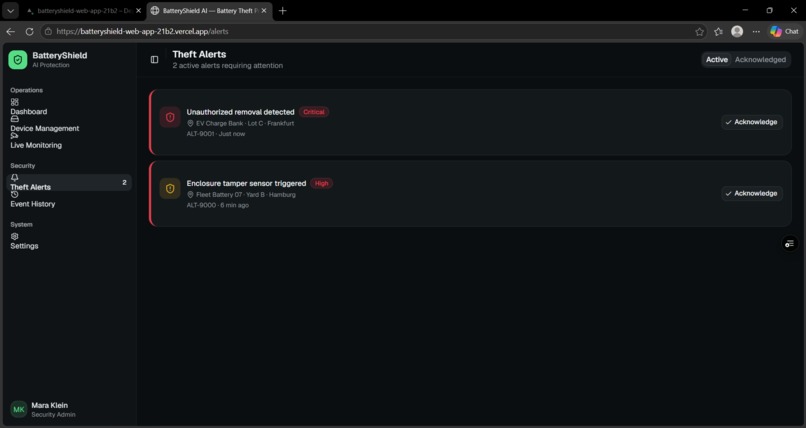Close the BatteryShield AI tab
This screenshot has width=806, height=428.
pos(264,11)
